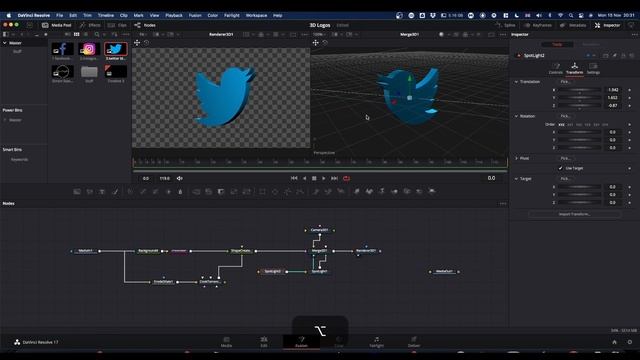Click Pick button for Translation
This screenshot has height=360, width=640.
565,82
